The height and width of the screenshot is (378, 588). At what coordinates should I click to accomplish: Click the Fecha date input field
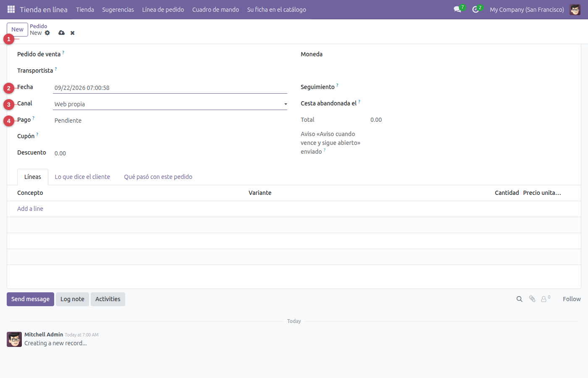(170, 88)
